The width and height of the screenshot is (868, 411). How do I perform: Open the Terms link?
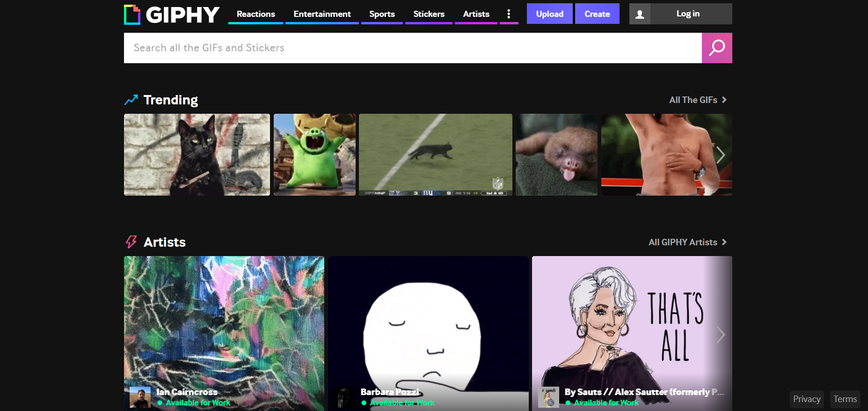pyautogui.click(x=845, y=399)
